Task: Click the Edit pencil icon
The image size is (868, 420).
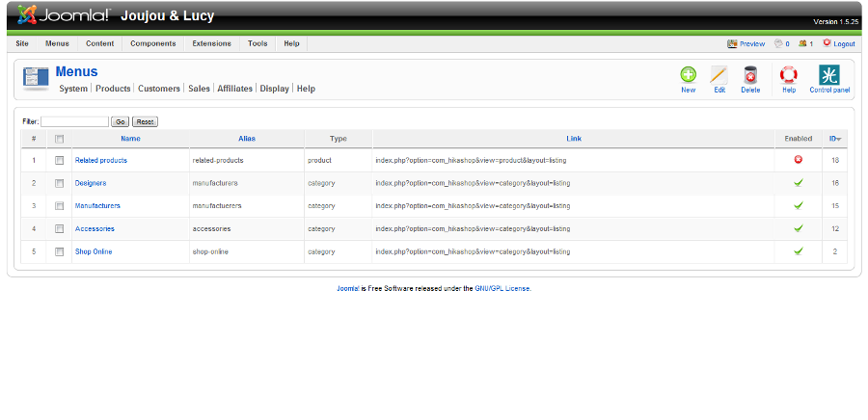Action: point(719,74)
